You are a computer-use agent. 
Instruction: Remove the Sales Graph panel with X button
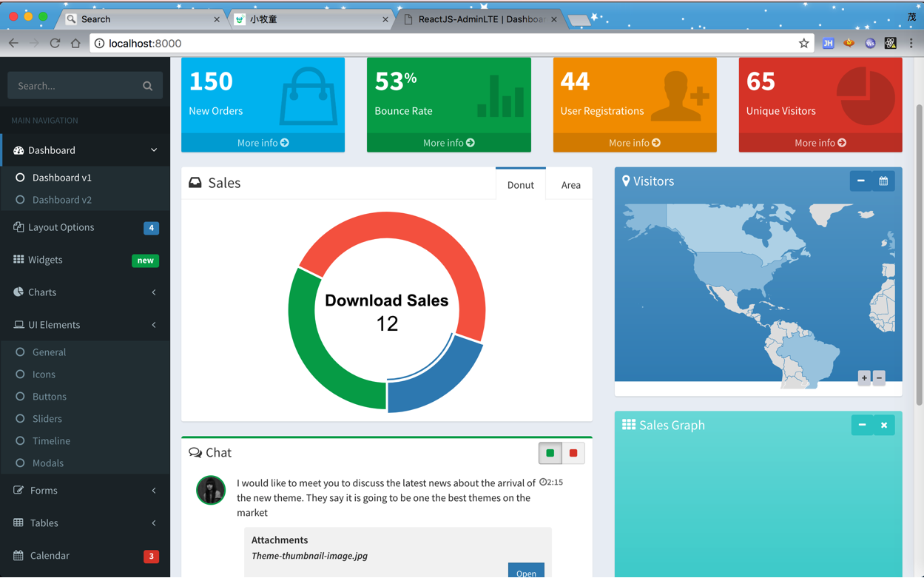pos(884,426)
